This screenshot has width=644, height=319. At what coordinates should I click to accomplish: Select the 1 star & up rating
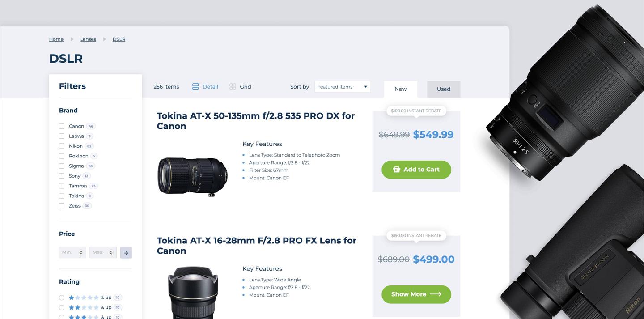point(62,298)
